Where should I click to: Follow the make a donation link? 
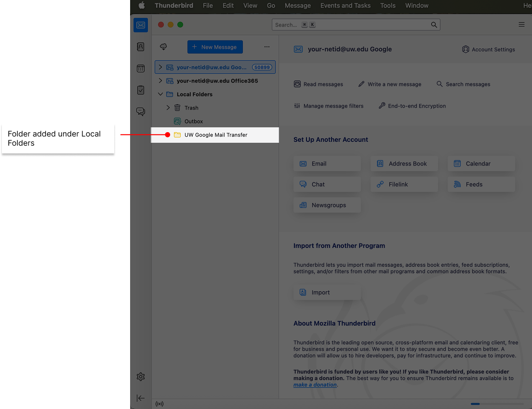point(315,385)
